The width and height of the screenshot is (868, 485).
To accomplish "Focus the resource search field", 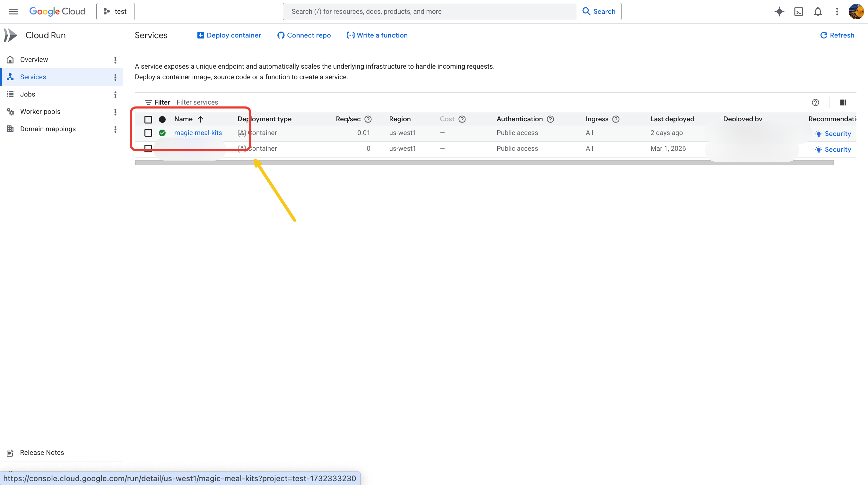I will click(430, 12).
